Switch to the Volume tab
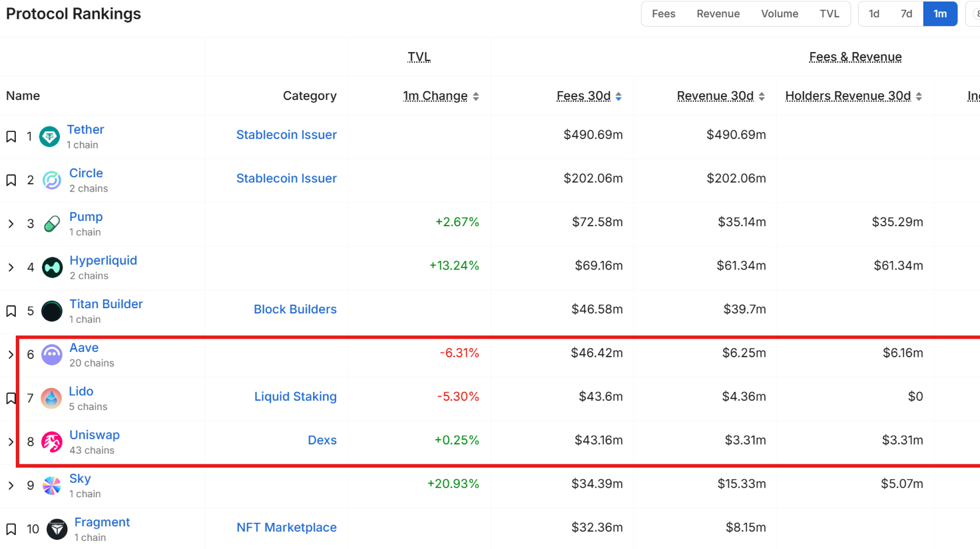980x549 pixels. click(780, 14)
